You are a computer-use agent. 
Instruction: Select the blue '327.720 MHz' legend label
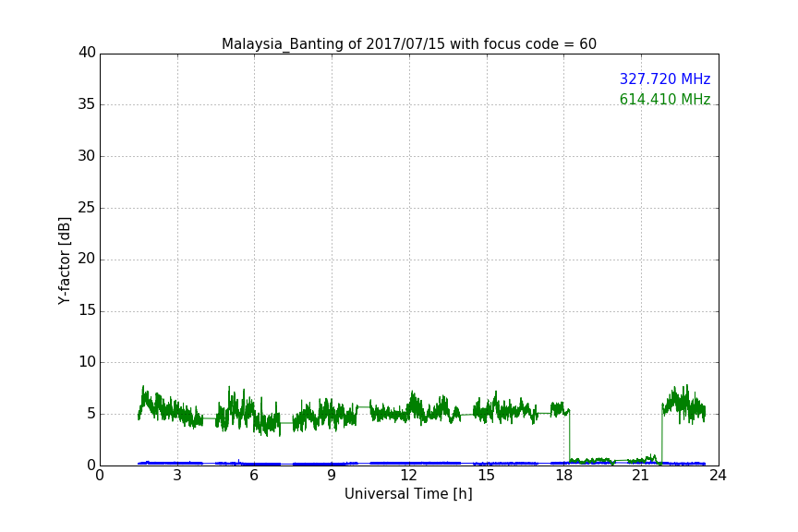coord(665,79)
